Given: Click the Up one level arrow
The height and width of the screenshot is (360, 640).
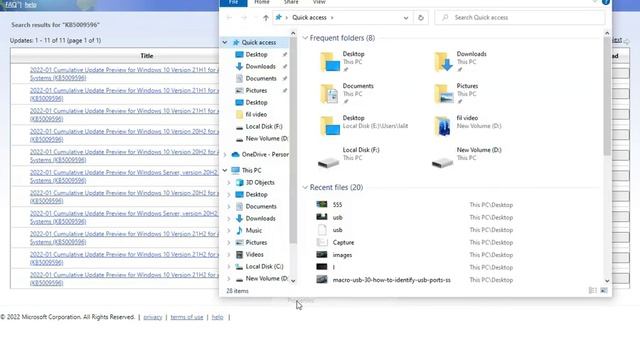Looking at the screenshot, I should coord(266,18).
